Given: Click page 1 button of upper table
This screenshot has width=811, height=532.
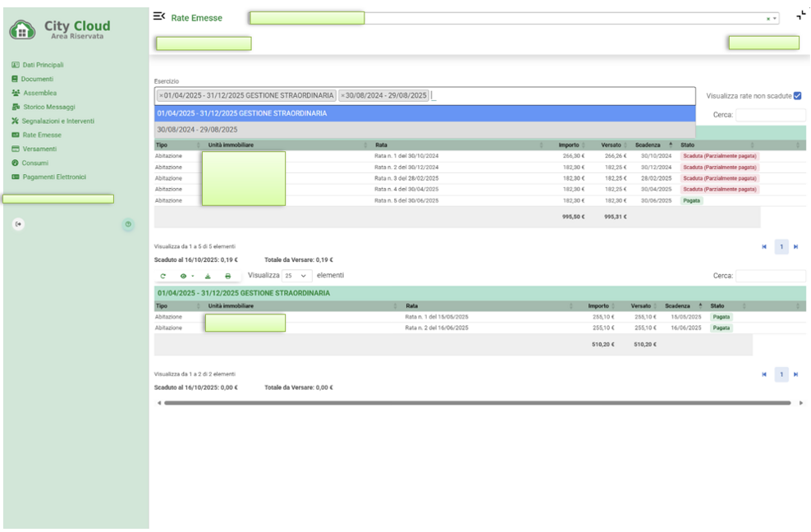Looking at the screenshot, I should click(781, 247).
